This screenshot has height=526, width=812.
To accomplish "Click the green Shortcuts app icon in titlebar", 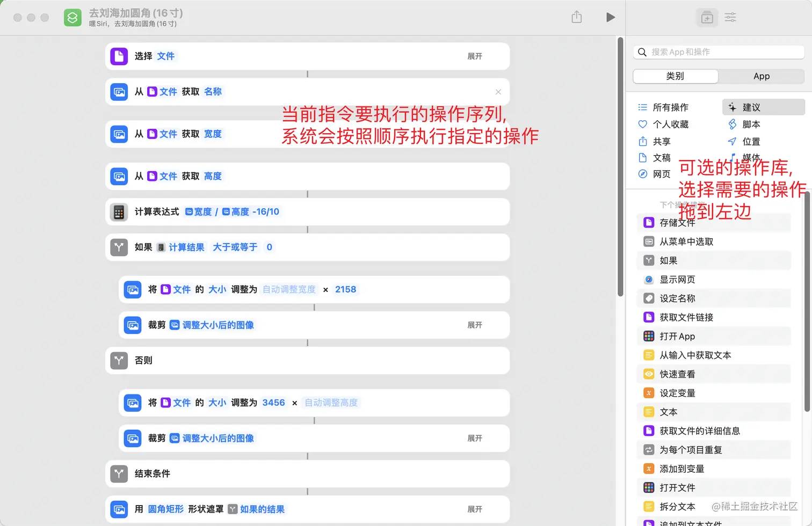I will (72, 17).
